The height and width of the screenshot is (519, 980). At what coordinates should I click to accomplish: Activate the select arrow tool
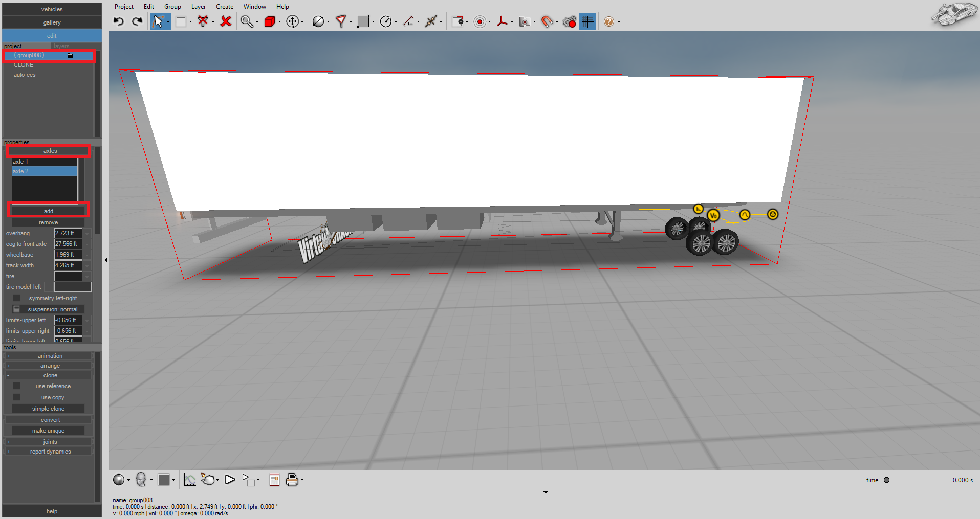pos(158,21)
